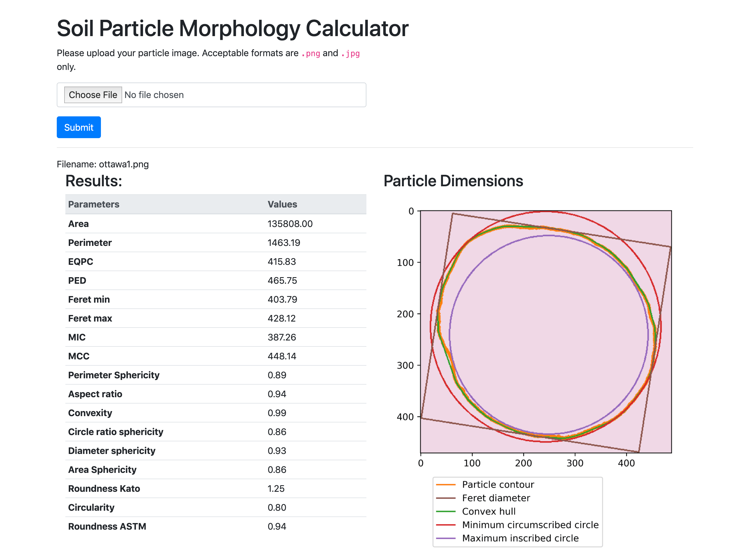Click the red Minimum circumscribed circle legend line
Screen dimensions: 750x560
coord(446,525)
